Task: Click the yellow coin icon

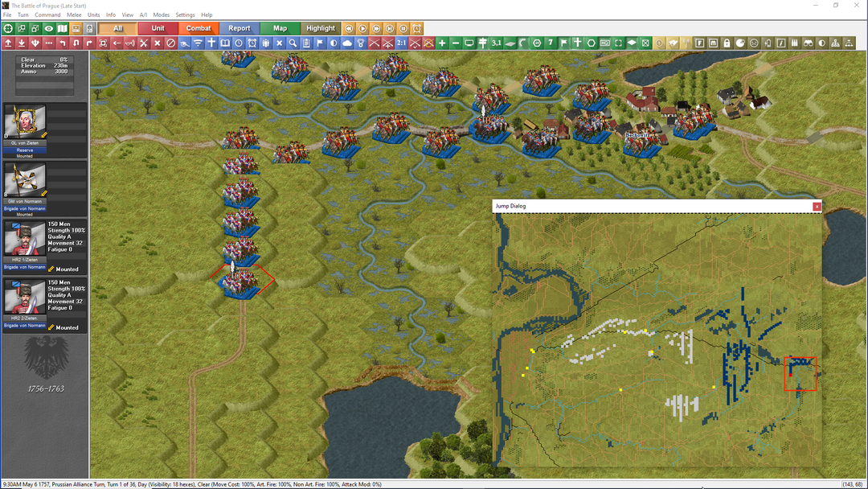Action: tap(659, 43)
